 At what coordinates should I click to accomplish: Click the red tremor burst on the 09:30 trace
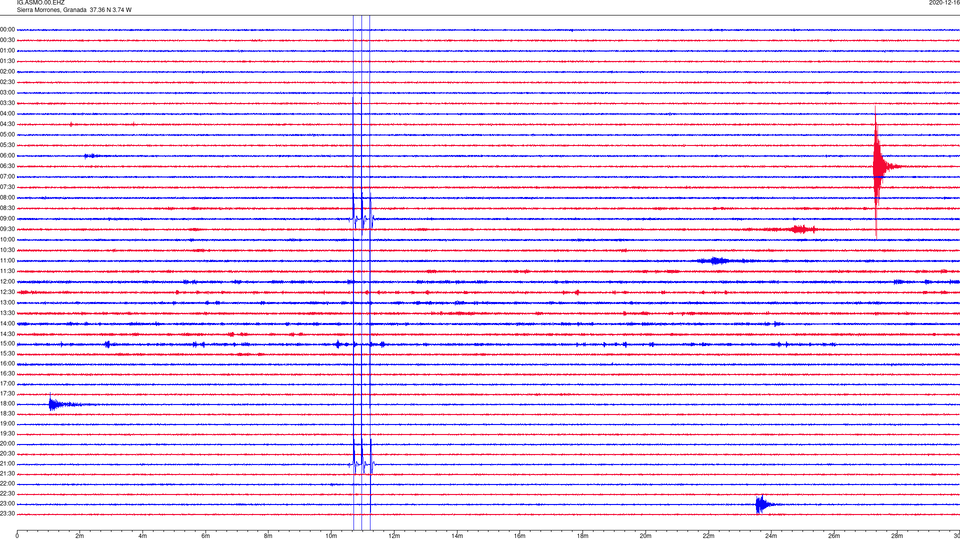click(x=800, y=230)
